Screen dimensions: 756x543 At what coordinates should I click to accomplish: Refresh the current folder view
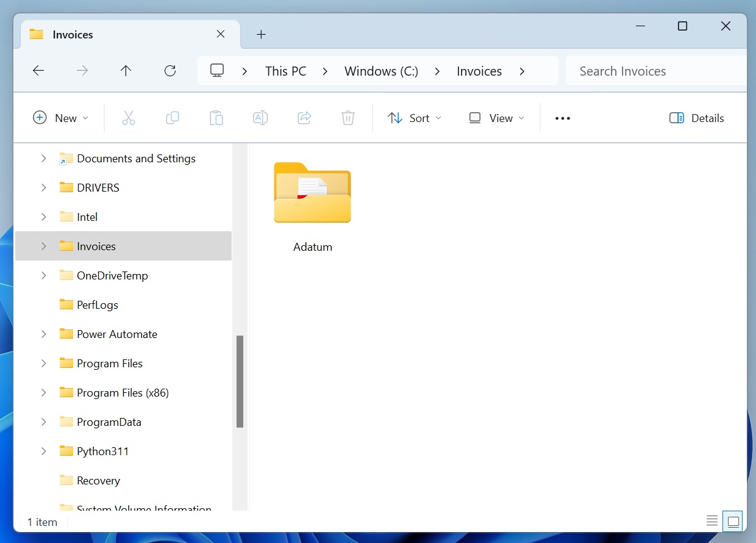pos(169,71)
